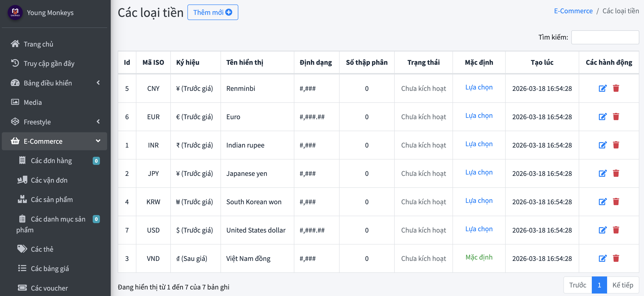The image size is (644, 296).
Task: Sort table by Trạng thái column
Action: 423,63
